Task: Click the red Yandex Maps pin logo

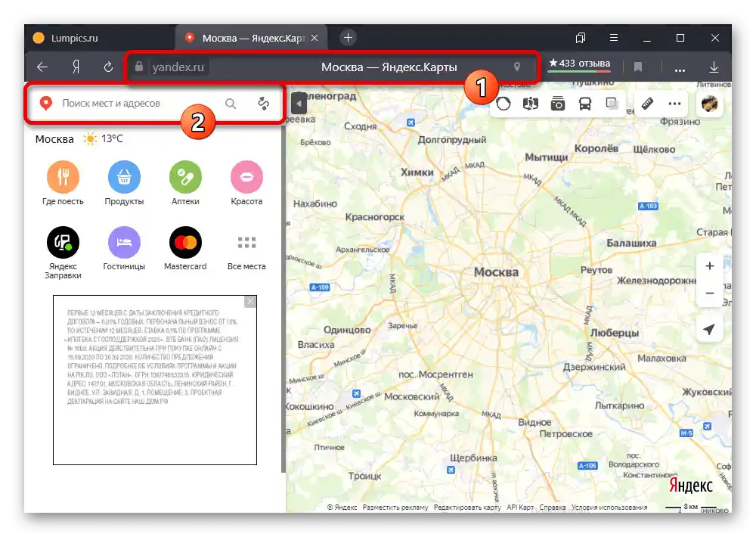Action: 46,104
